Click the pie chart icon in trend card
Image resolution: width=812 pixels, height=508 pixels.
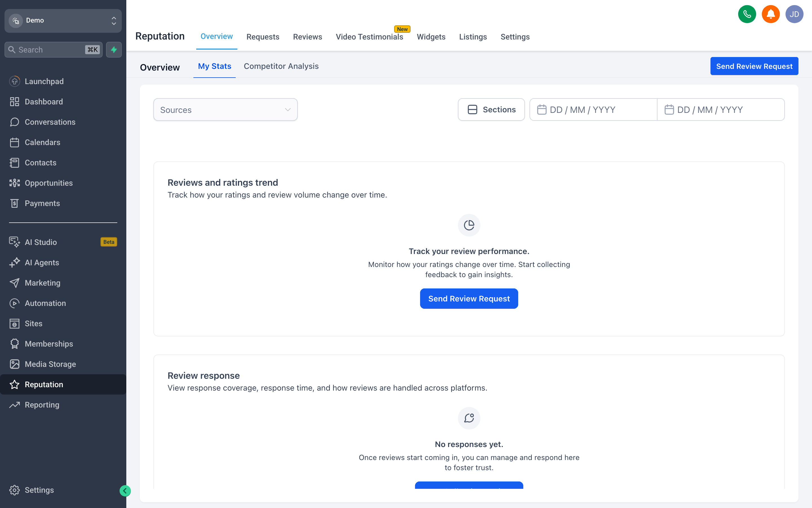[469, 225]
